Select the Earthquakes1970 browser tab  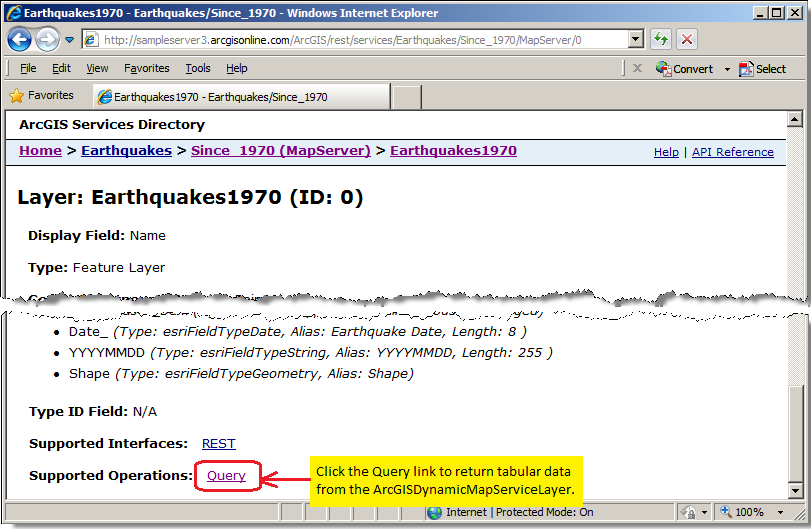241,97
